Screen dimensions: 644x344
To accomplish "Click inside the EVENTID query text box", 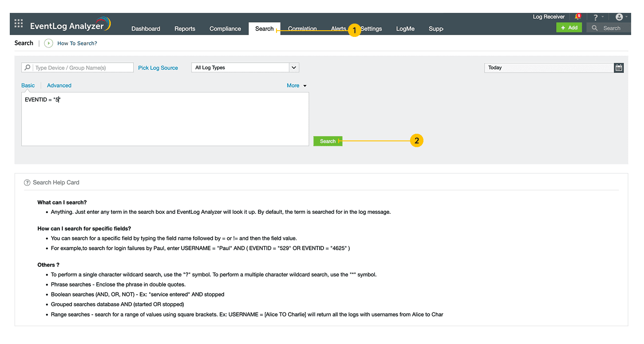I will point(165,119).
